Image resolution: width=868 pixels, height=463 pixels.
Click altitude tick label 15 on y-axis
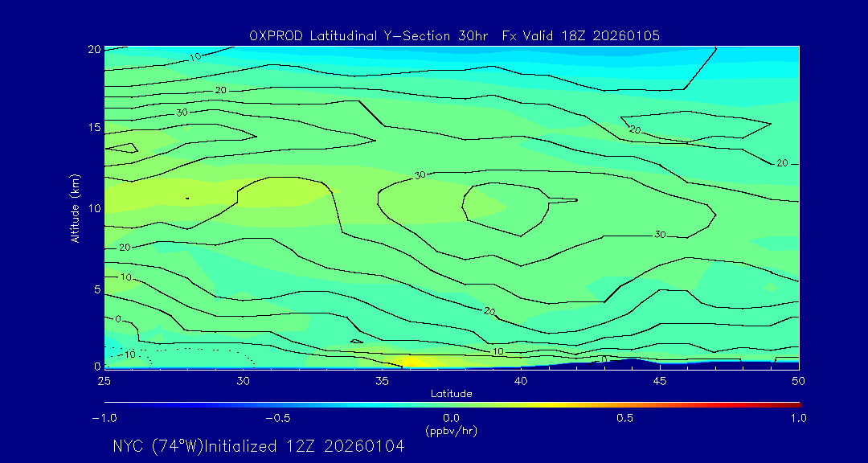pos(92,128)
